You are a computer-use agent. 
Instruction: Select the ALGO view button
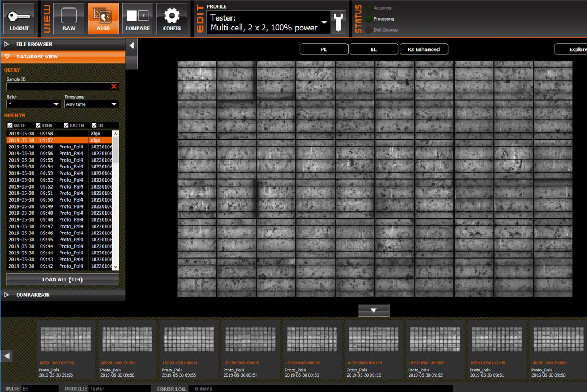(103, 19)
